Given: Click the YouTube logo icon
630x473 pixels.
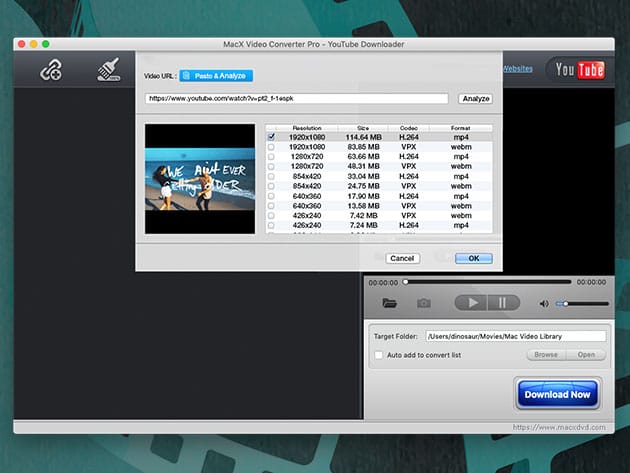Looking at the screenshot, I should pyautogui.click(x=579, y=69).
